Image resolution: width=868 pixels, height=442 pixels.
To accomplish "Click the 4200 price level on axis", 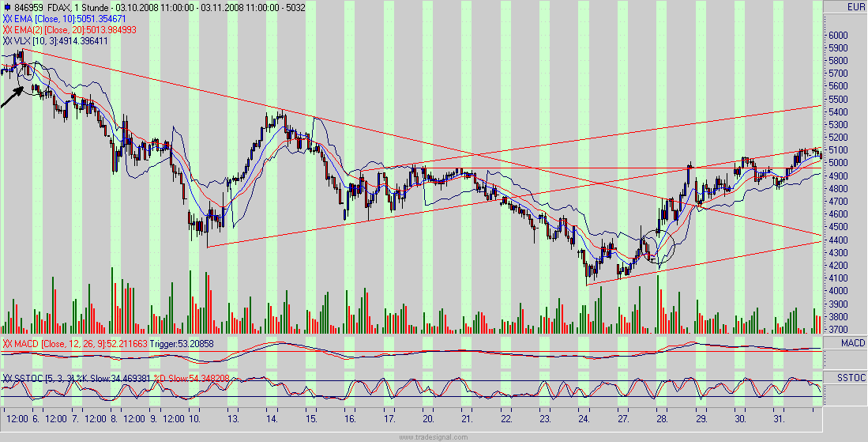I will (840, 265).
